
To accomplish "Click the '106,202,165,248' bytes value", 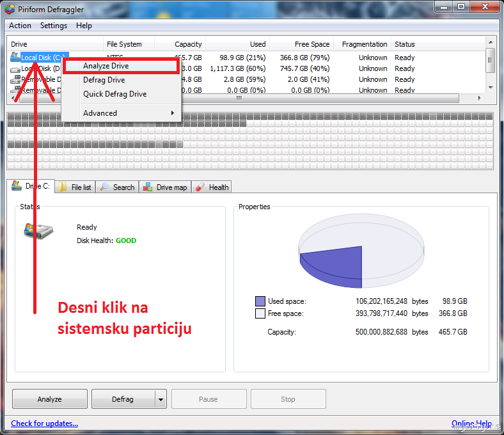I will coord(382,301).
